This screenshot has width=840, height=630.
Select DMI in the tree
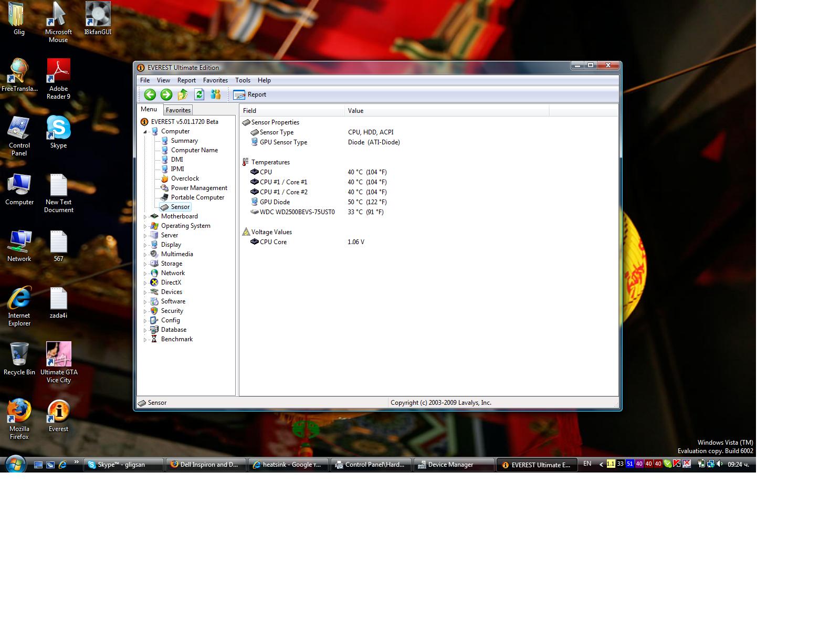[177, 160]
